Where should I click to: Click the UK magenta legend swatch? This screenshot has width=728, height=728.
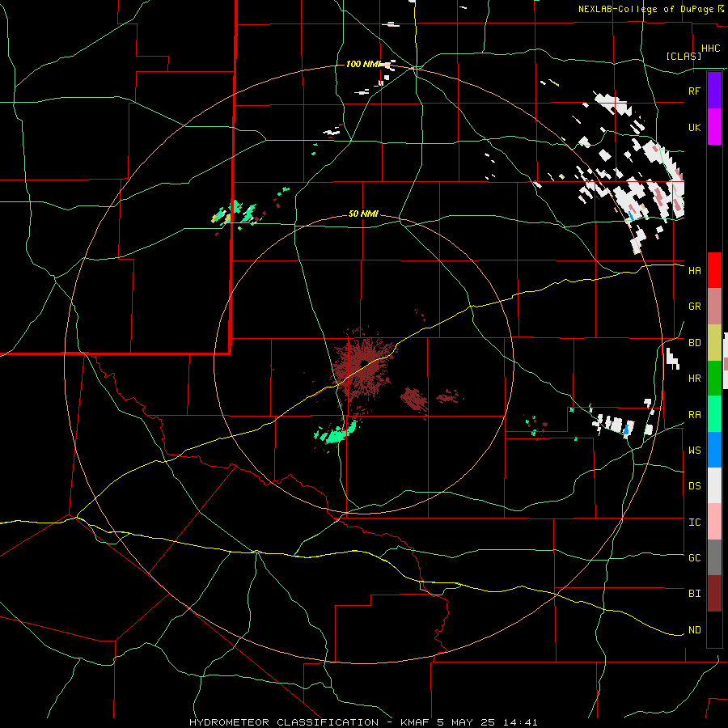pyautogui.click(x=714, y=127)
